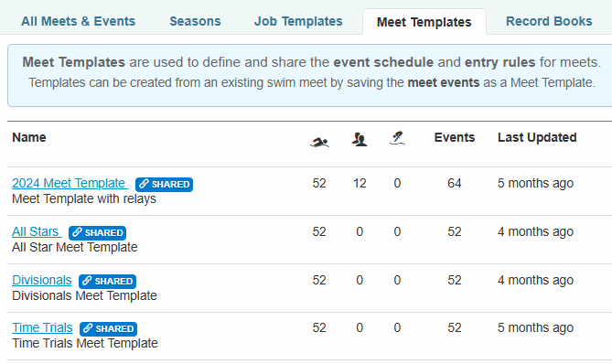Screen dimensions: 612x364
Task: Click the Events column header
Action: [455, 137]
